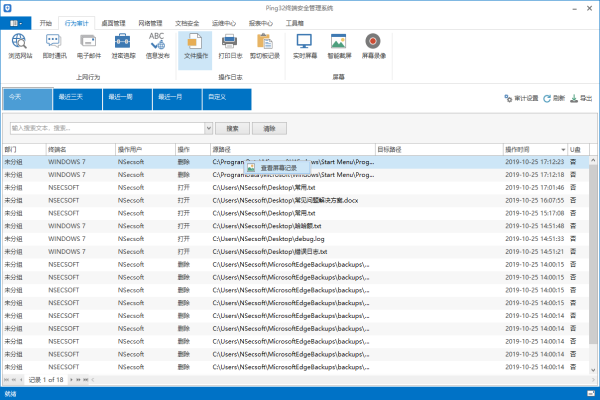The width and height of the screenshot is (600, 400).
Task: Open the briefcase icon in the 上网行为 group
Action: [x=123, y=46]
